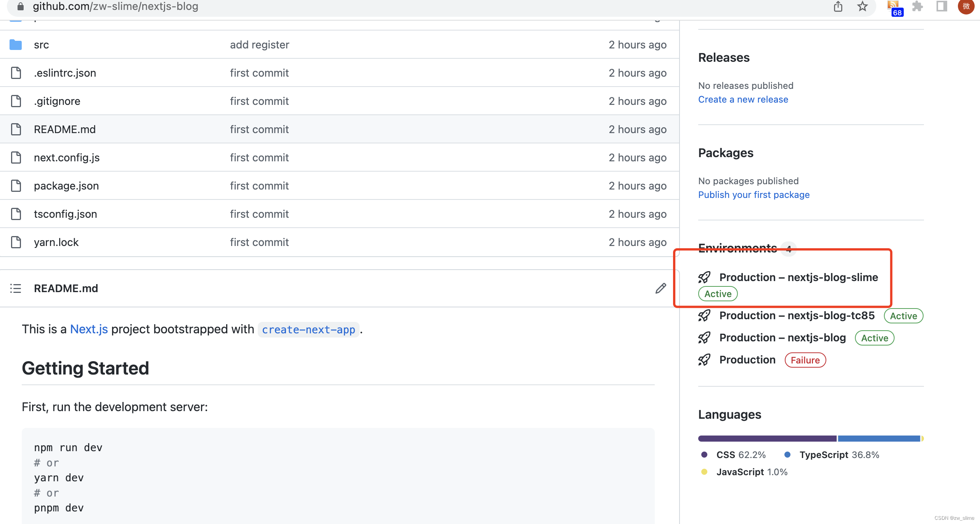Click the browser share icon

click(x=838, y=6)
